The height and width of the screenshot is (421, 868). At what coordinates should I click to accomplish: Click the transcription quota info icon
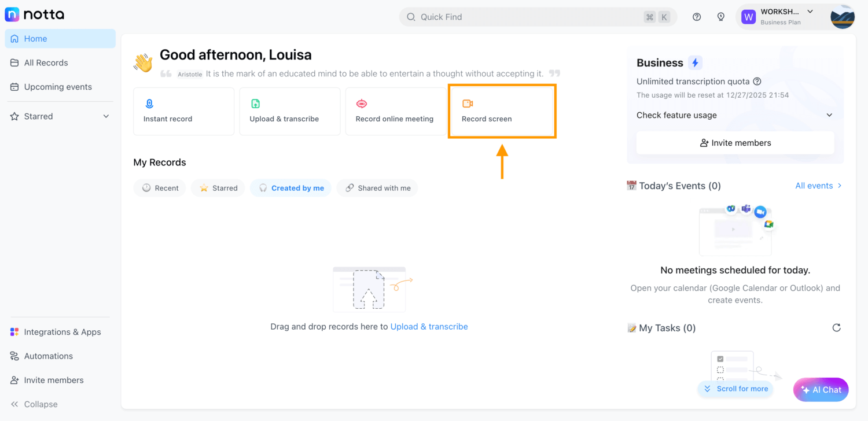tap(757, 82)
